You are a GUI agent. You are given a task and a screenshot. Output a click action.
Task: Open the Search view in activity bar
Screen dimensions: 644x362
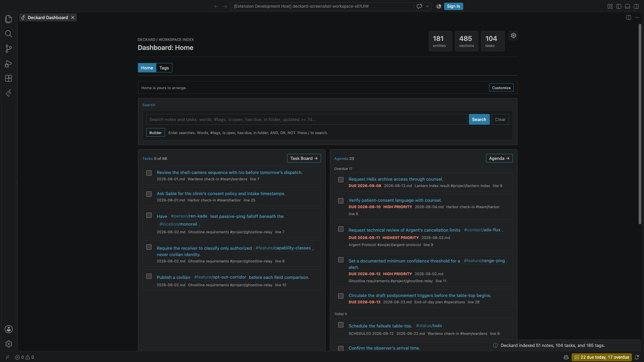tap(9, 34)
